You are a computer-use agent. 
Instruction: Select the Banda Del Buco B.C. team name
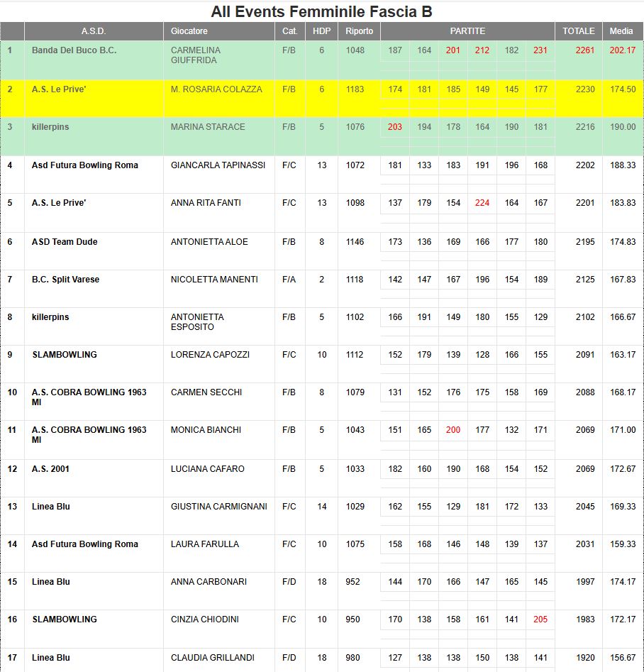(74, 50)
